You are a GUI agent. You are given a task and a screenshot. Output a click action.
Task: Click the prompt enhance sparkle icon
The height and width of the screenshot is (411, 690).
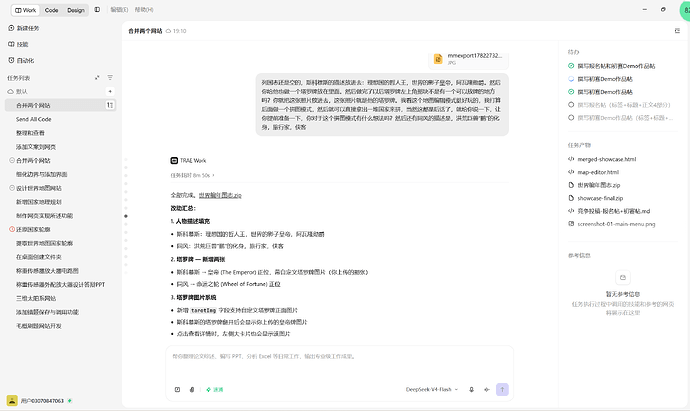click(487, 389)
